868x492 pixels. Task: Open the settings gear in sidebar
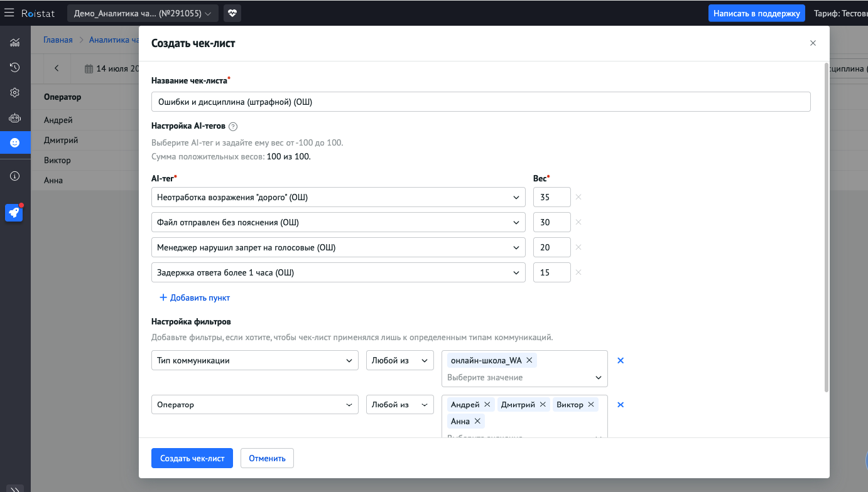(x=15, y=92)
